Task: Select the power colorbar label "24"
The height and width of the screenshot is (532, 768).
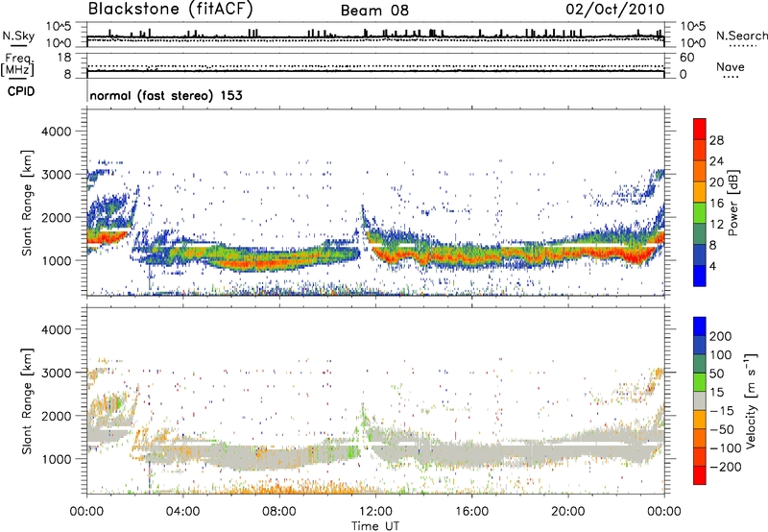Action: [x=716, y=161]
